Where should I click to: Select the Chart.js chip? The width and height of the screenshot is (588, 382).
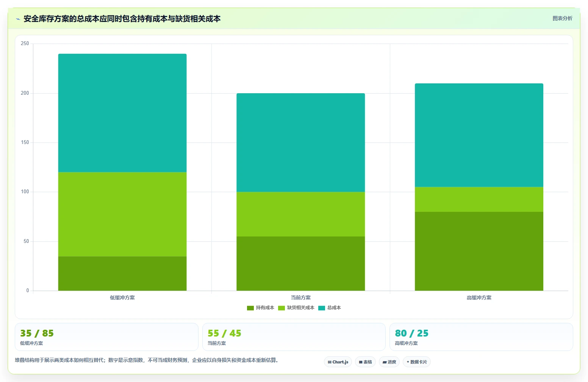(x=338, y=362)
